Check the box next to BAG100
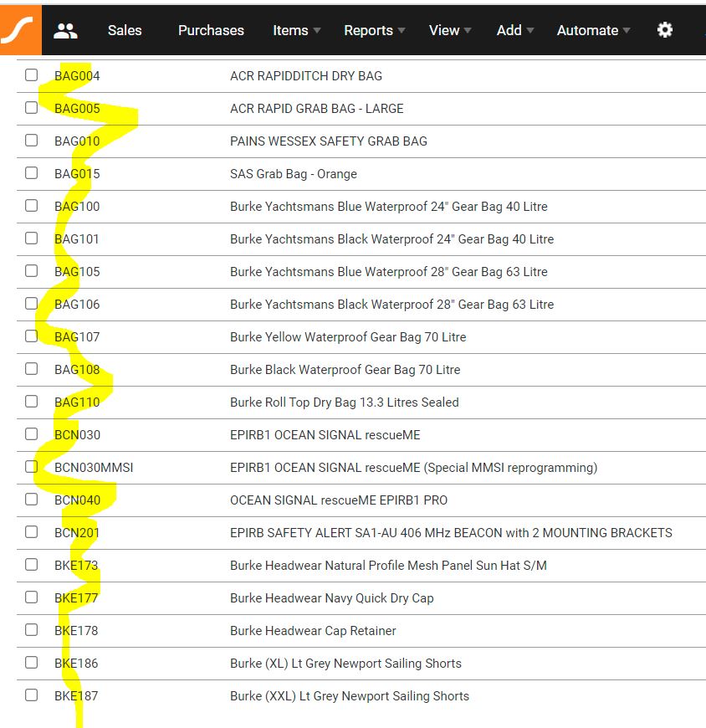 [32, 205]
